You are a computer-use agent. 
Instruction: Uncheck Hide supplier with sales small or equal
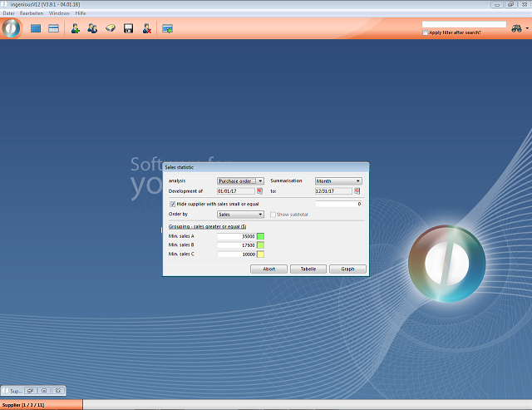[172, 204]
